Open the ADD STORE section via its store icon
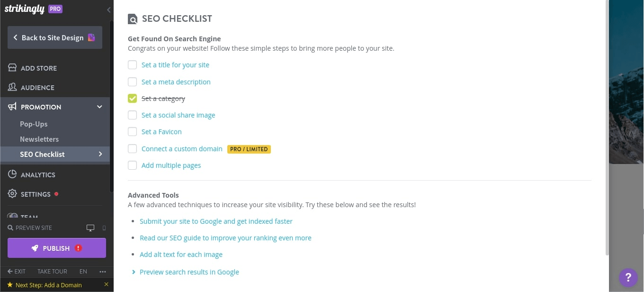Image resolution: width=644 pixels, height=292 pixels. point(12,68)
